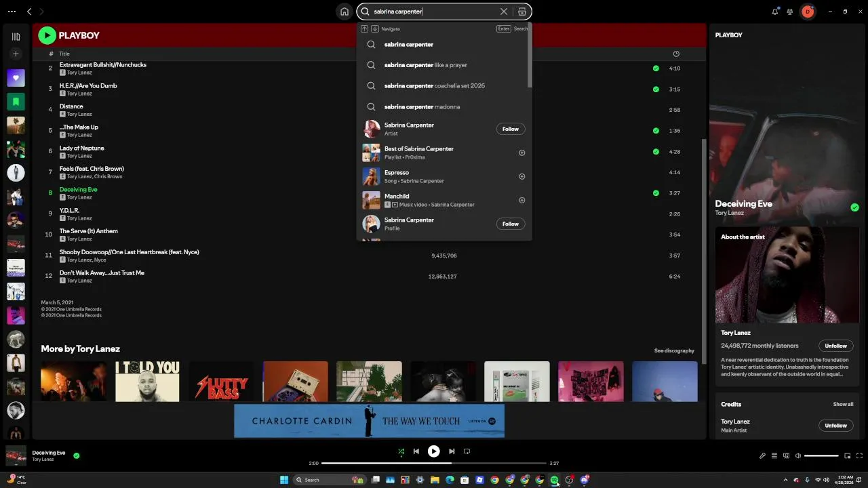The image size is (868, 488).
Task: Click the Windows taskbar search box
Action: 329,480
